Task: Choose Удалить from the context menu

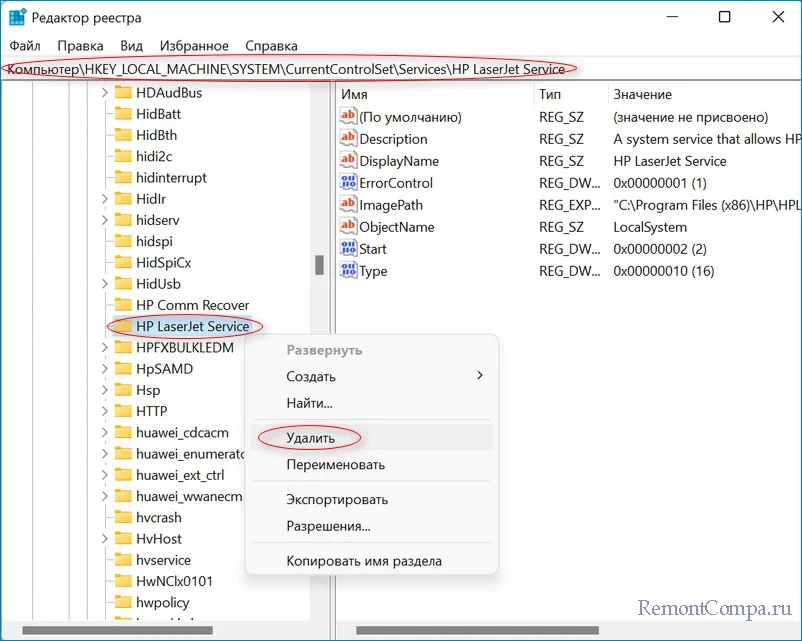Action: [x=311, y=438]
